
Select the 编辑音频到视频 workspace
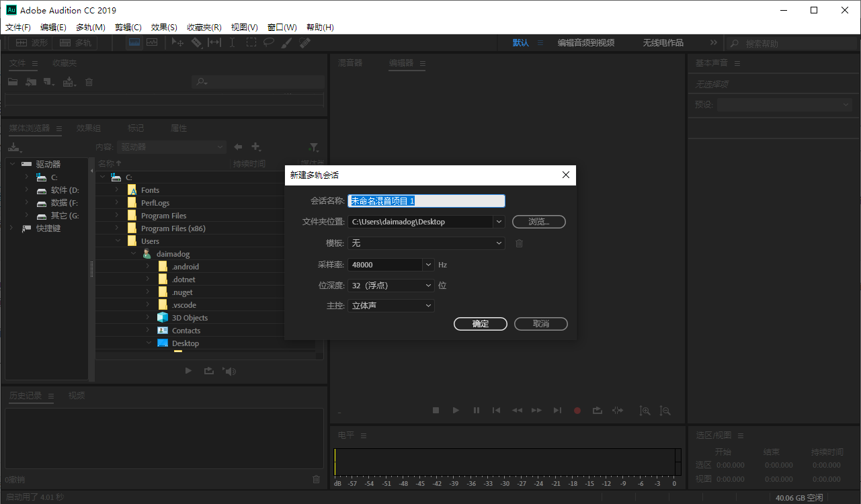pyautogui.click(x=586, y=42)
